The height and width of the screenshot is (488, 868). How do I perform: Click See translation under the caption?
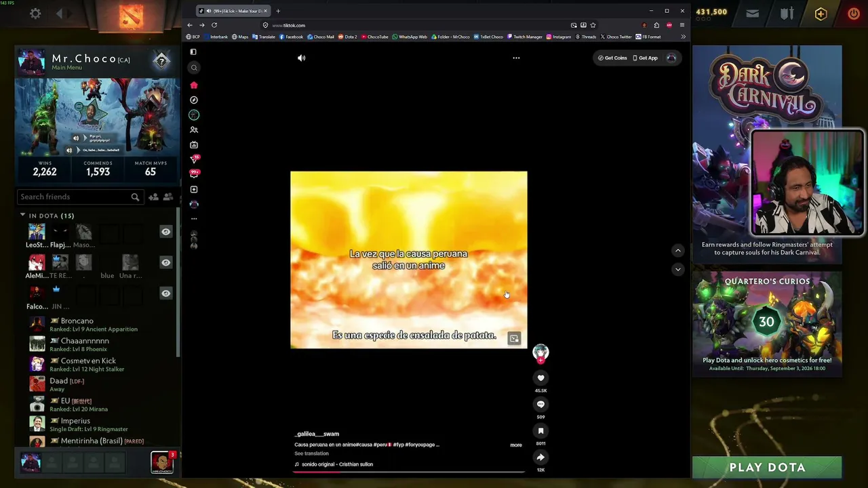311,453
